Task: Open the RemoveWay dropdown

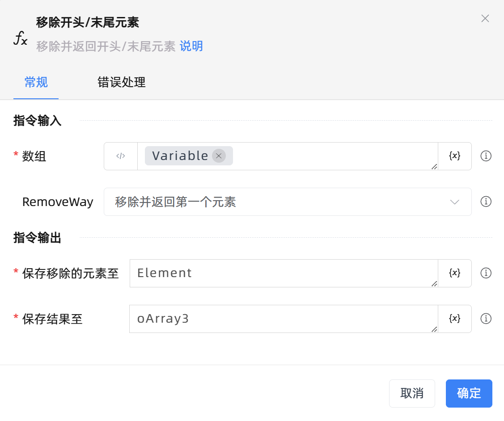Action: (288, 202)
